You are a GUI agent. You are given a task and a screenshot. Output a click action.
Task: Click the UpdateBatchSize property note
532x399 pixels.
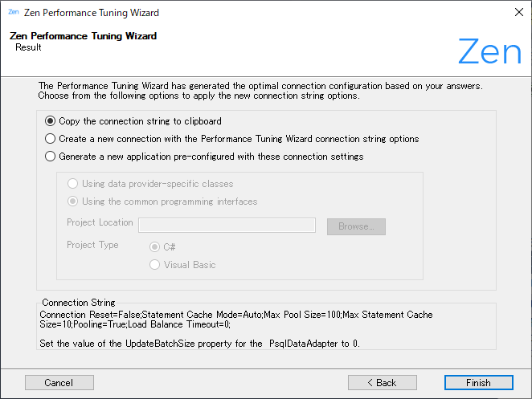(198, 343)
